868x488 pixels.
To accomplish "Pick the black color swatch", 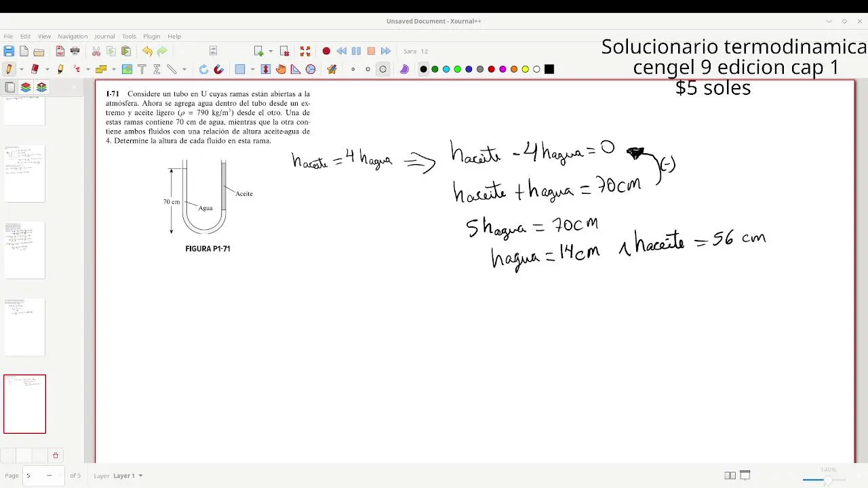I will [x=424, y=69].
